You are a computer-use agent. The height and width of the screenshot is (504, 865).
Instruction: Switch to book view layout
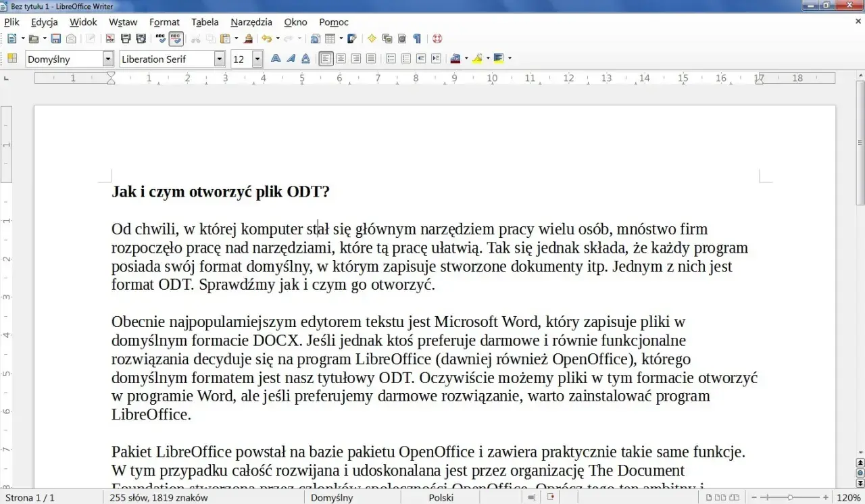tap(733, 498)
